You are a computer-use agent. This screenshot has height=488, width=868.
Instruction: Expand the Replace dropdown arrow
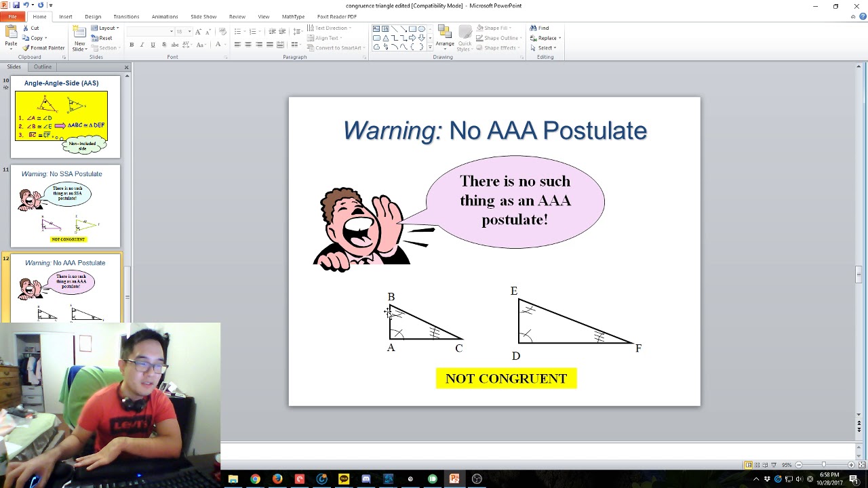(560, 38)
